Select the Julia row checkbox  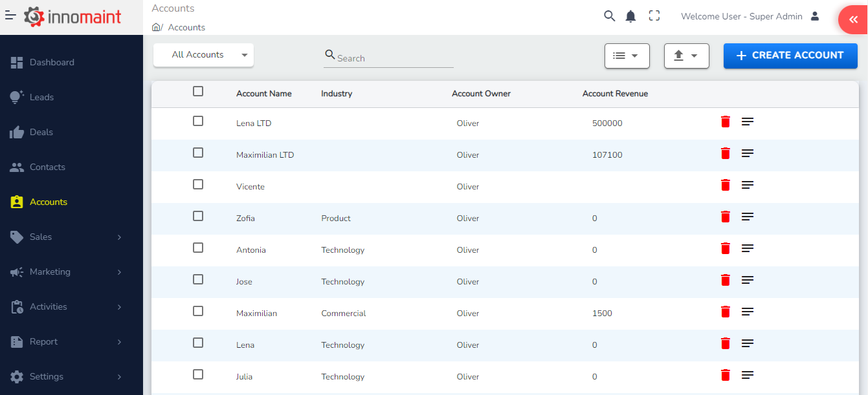point(198,374)
